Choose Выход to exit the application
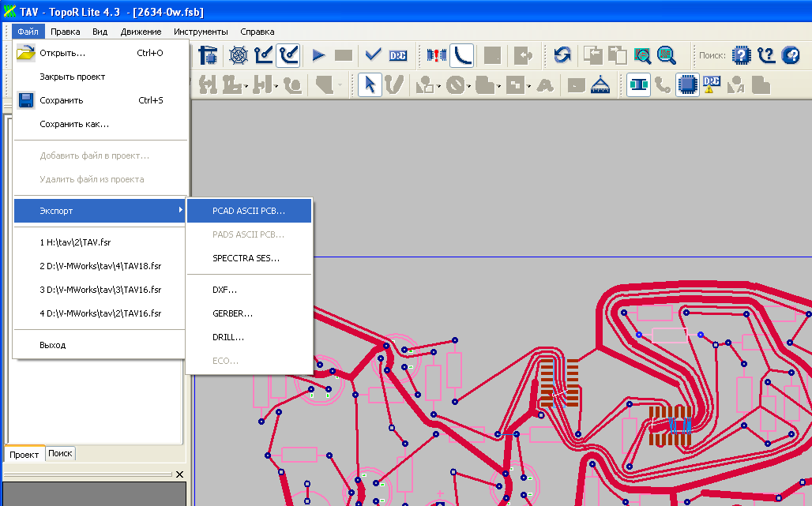The width and height of the screenshot is (812, 506). [x=100, y=345]
